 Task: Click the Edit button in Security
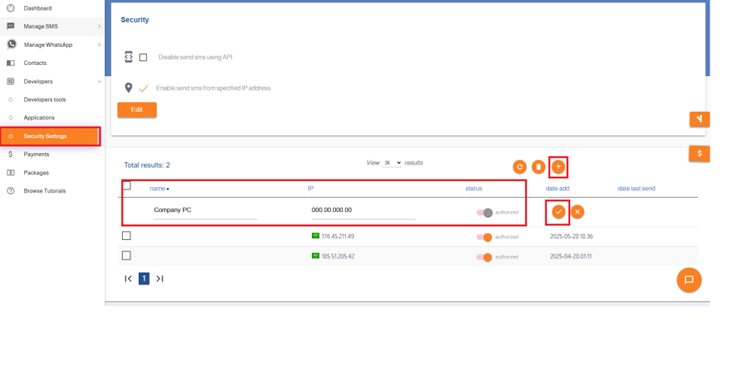(x=137, y=110)
